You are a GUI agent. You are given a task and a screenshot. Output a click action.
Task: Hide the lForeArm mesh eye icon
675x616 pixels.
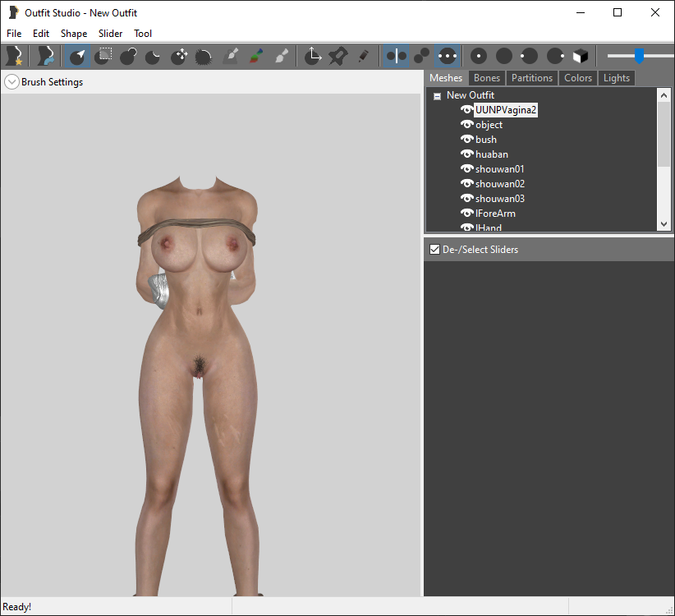[467, 213]
